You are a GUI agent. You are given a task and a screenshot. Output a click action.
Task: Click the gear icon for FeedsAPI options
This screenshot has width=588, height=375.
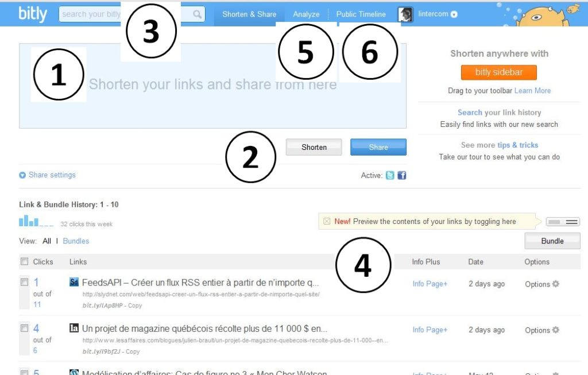coord(556,284)
